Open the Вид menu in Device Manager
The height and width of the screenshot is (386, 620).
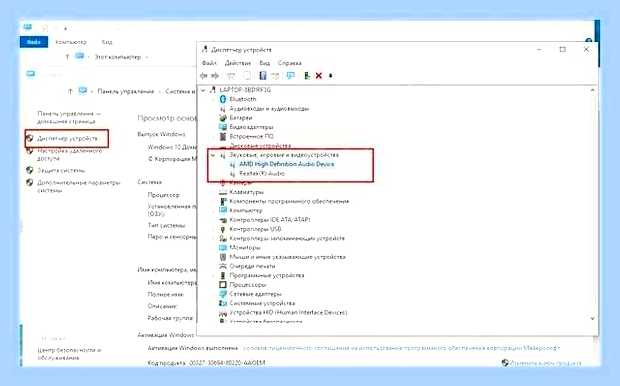click(265, 63)
